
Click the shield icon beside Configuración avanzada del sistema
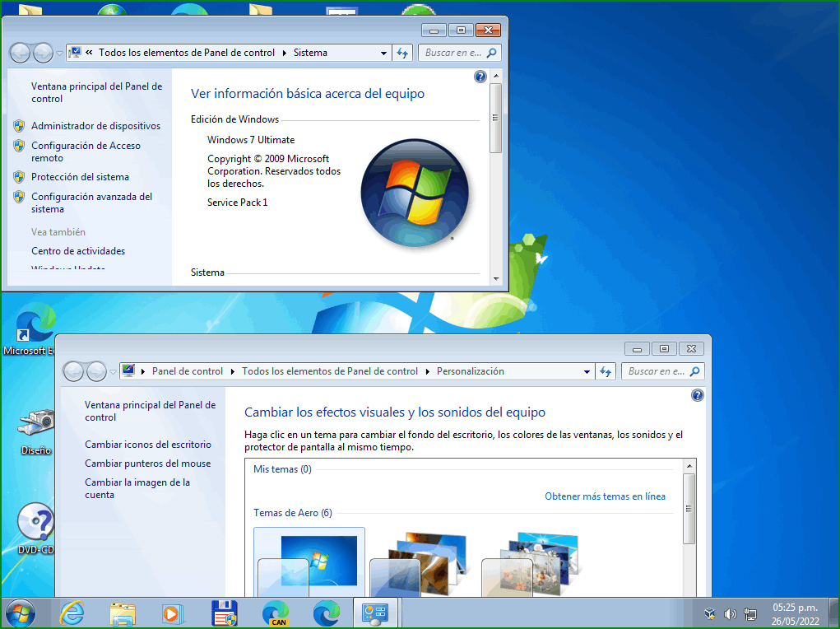[19, 197]
